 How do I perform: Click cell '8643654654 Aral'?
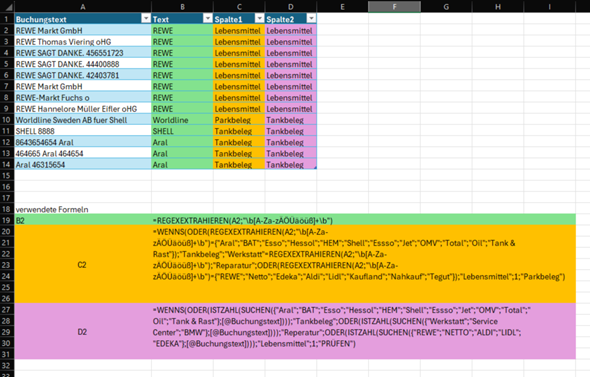[83, 142]
